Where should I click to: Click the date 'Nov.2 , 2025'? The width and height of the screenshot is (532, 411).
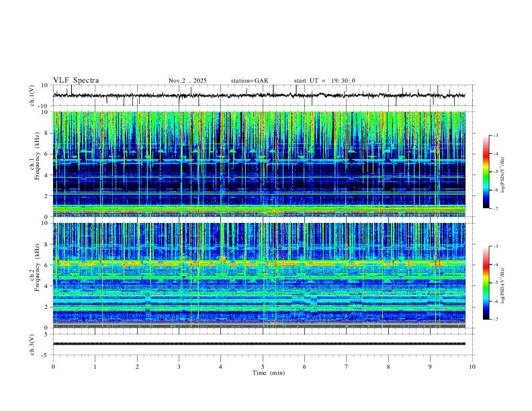pyautogui.click(x=187, y=81)
